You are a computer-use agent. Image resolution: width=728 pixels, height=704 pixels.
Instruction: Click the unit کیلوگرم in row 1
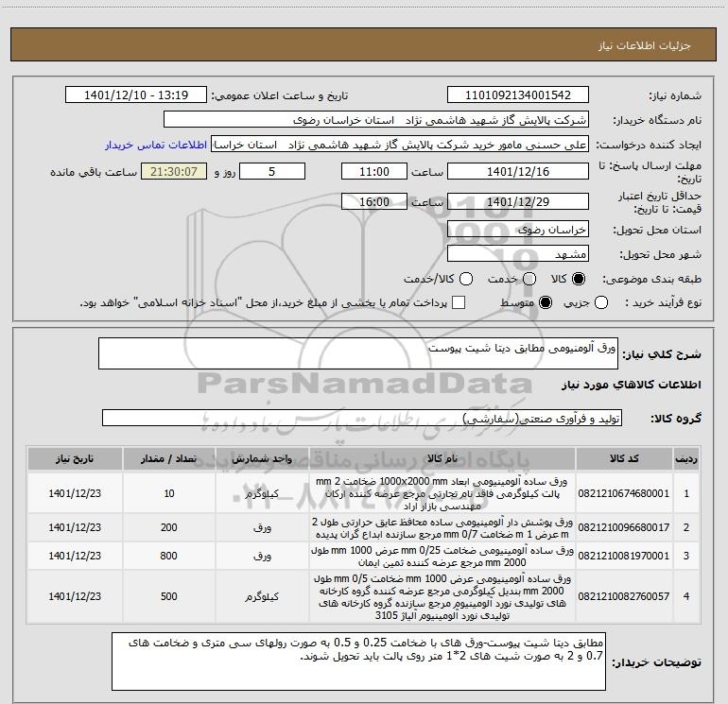click(x=262, y=493)
